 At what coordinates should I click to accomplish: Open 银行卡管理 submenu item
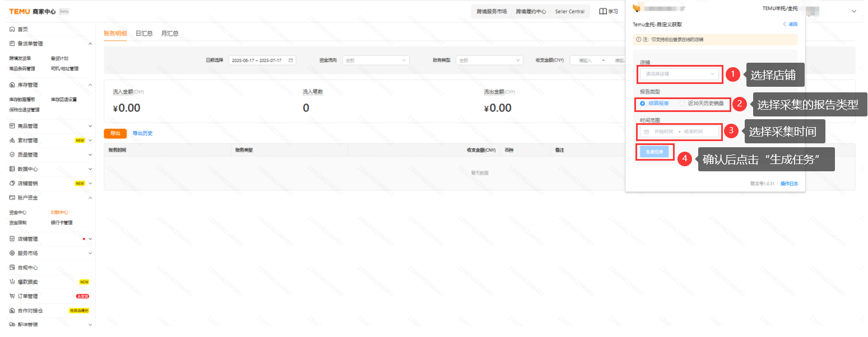62,223
